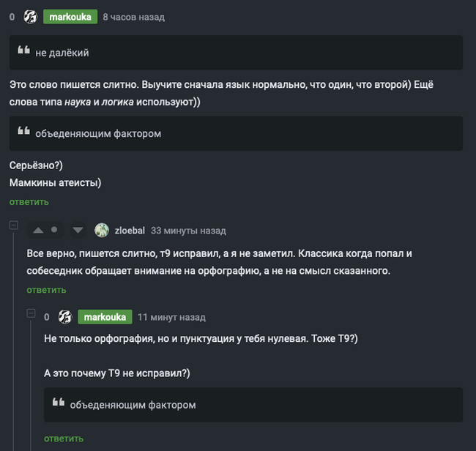The image size is (476, 451).
Task: Open the markouka profile from the top comment
Action: [x=70, y=17]
